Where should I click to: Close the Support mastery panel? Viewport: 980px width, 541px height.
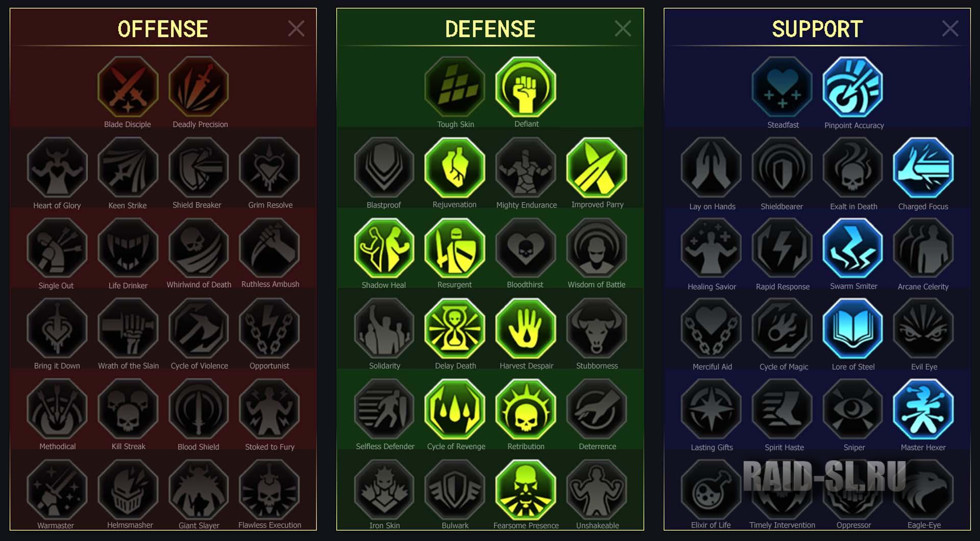tap(950, 29)
